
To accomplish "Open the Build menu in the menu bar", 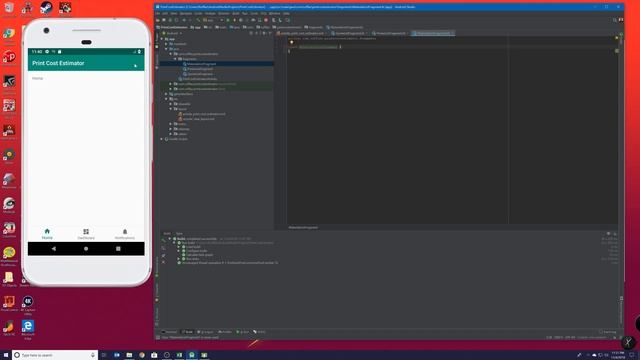I will coord(236,13).
